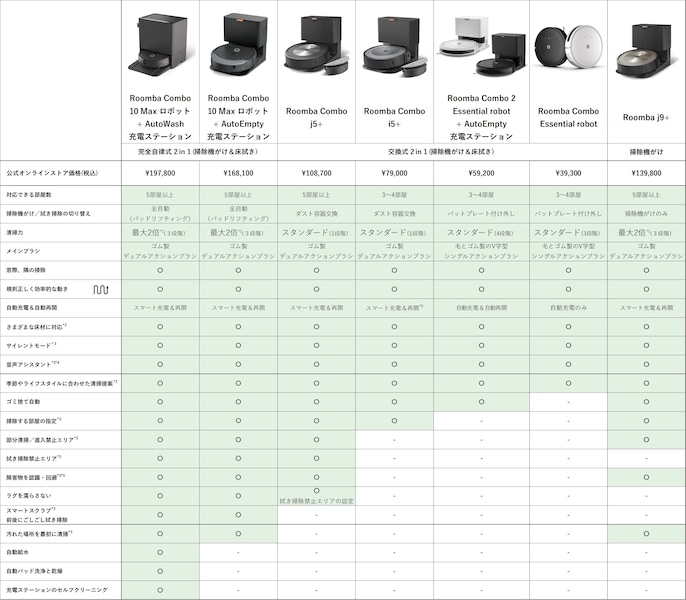Screen dimensions: 686x600
Task: Click the '交換式 2 in 1' category header
Action: coord(442,152)
